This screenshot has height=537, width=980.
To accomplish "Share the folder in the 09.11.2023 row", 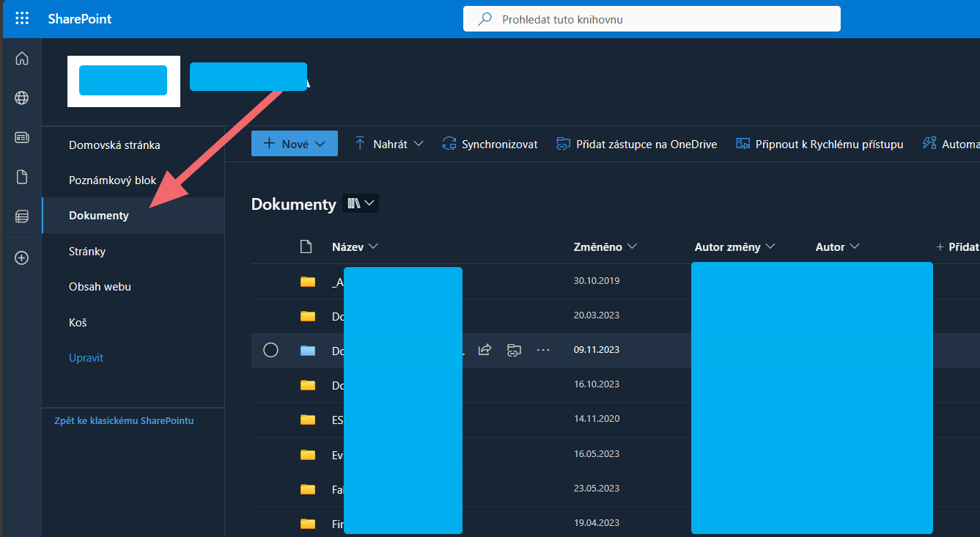I will pyautogui.click(x=485, y=350).
